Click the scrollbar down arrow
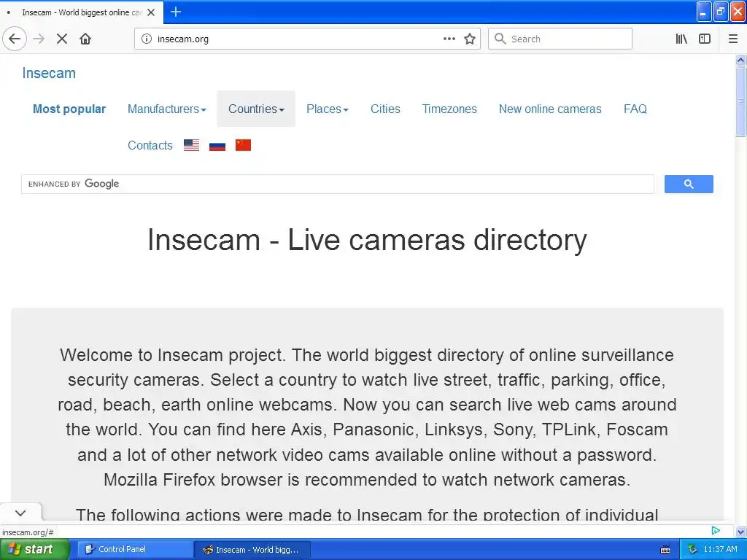This screenshot has height=560, width=747. (741, 532)
